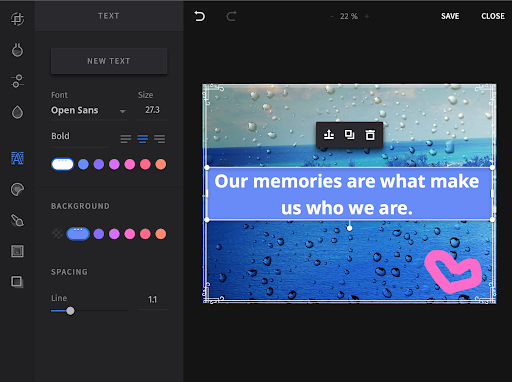The image size is (512, 382).
Task: Click the 22 % zoom level
Action: coord(349,16)
